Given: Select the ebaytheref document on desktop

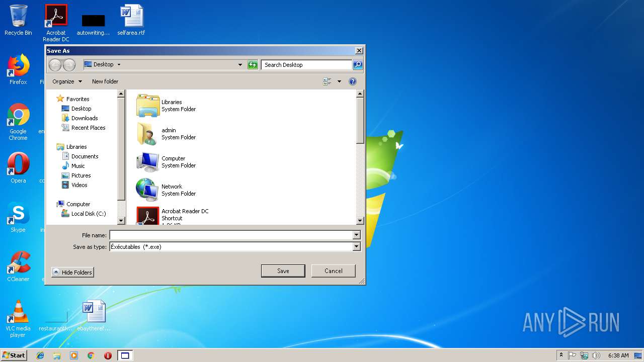Looking at the screenshot, I should (x=94, y=316).
